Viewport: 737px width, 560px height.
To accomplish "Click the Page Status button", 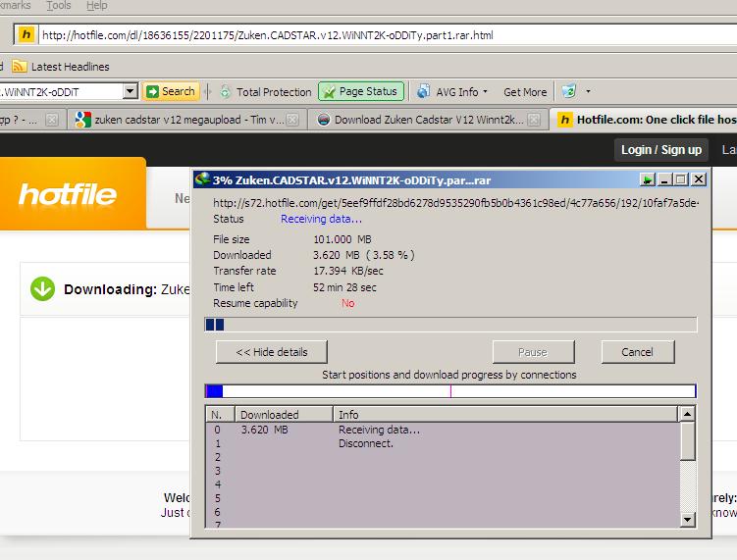I will coord(361,91).
